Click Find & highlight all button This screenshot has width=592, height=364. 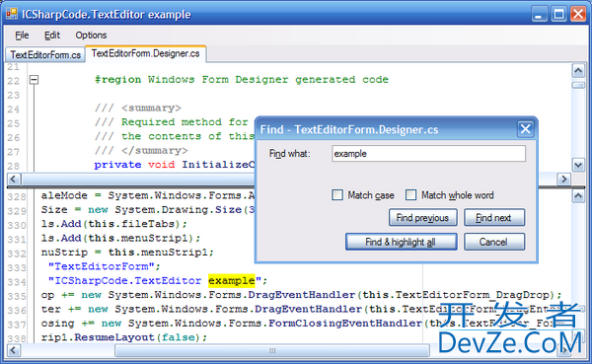pos(401,242)
